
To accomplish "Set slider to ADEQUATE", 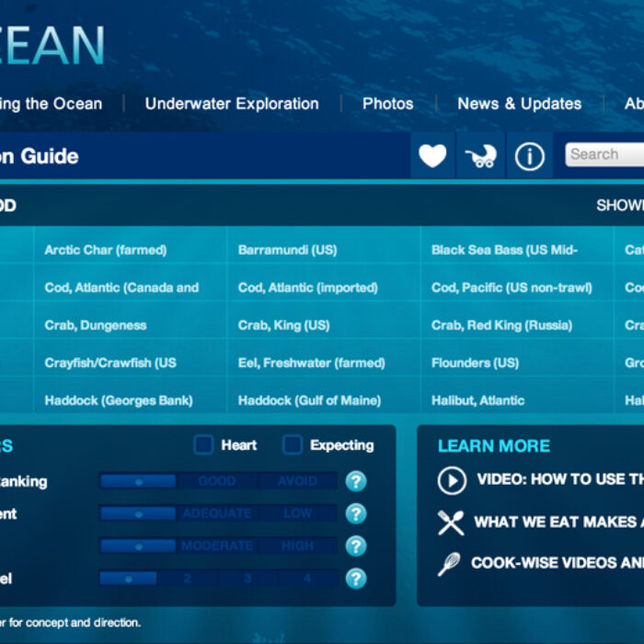I will tap(217, 513).
